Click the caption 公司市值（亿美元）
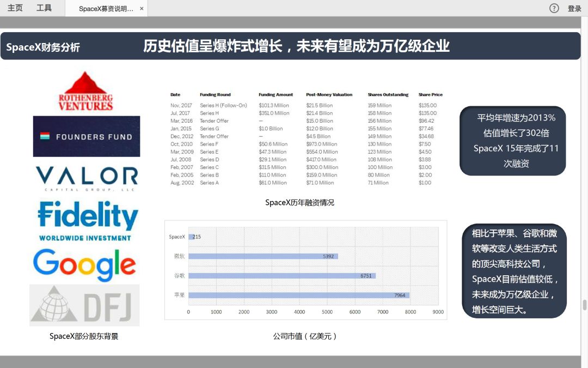This screenshot has width=588, height=368. click(305, 336)
